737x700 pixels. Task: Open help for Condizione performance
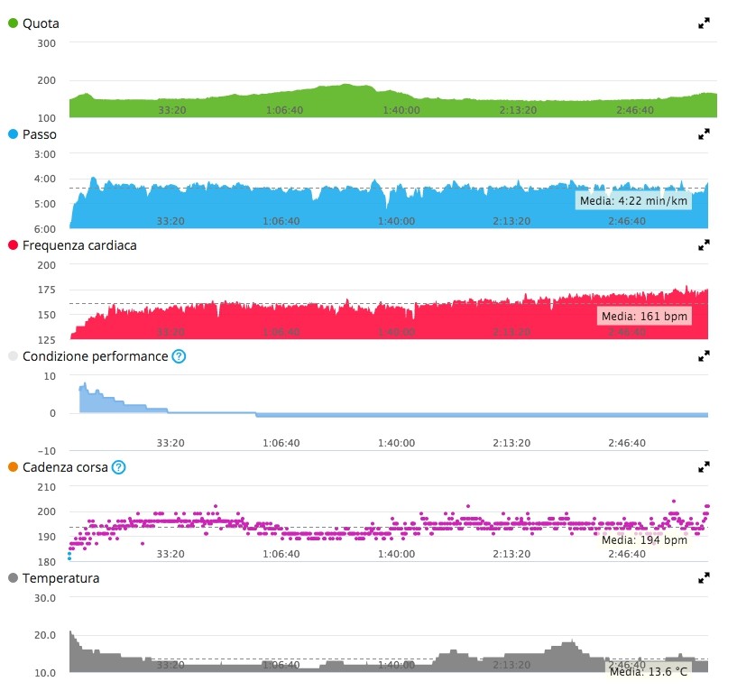tap(179, 356)
